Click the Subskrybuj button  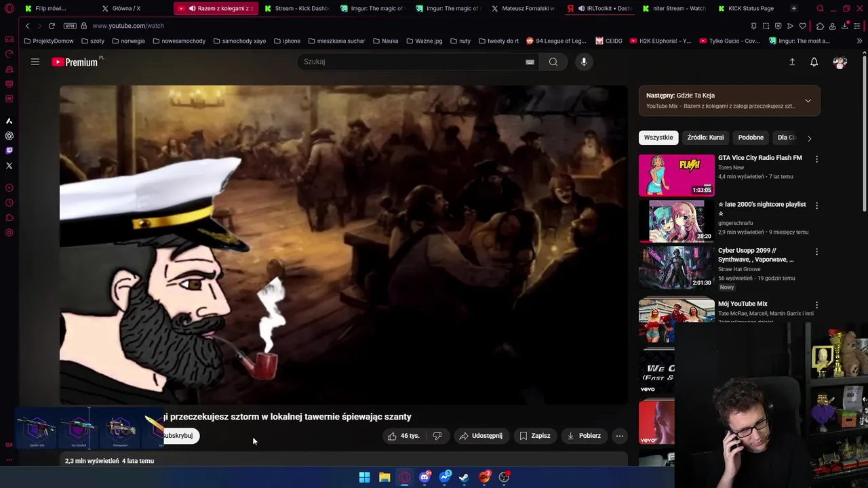[180, 436]
